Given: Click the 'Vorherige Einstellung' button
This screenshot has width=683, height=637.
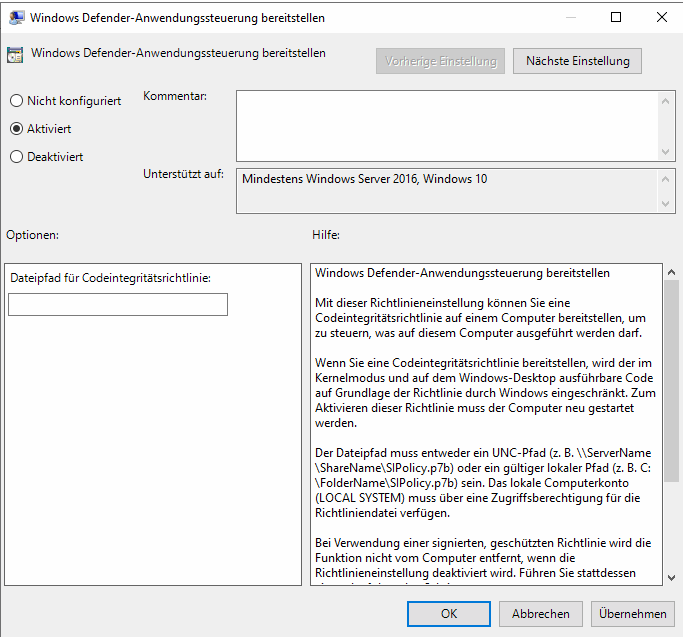Looking at the screenshot, I should point(441,61).
